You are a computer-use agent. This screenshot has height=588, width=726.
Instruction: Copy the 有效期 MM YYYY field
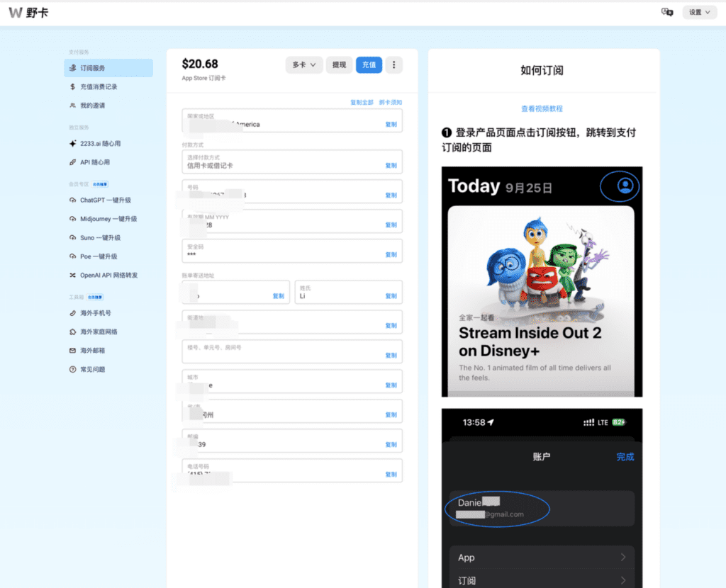coord(391,225)
